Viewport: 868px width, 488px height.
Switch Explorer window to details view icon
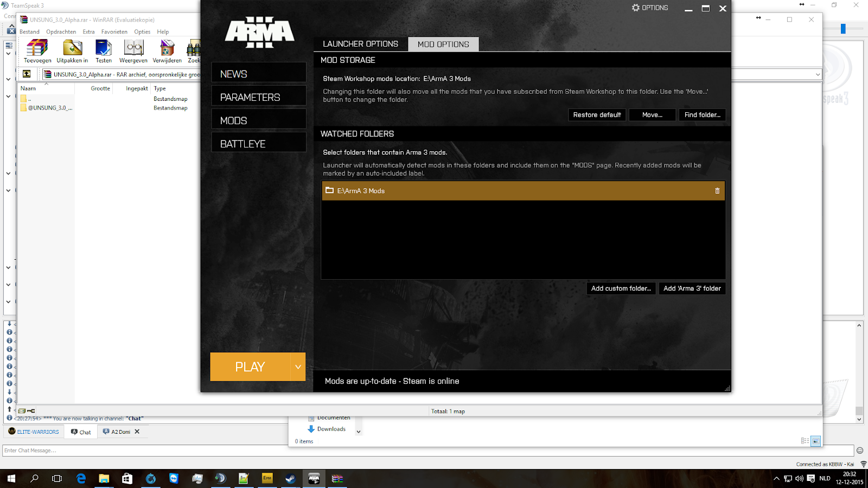tap(805, 441)
